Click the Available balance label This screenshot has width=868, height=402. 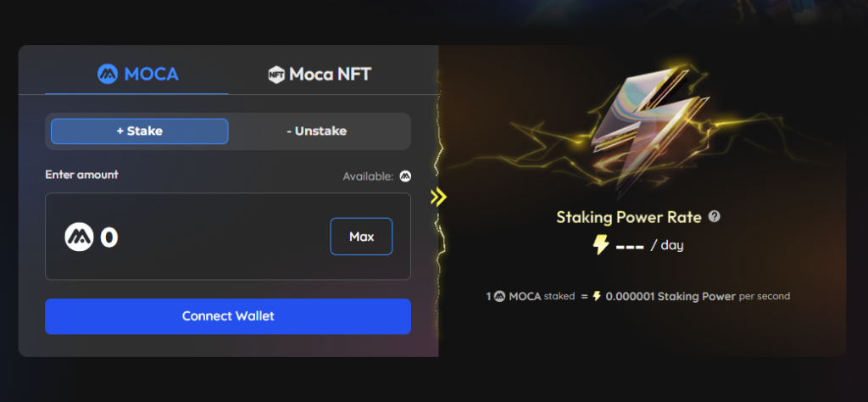[368, 176]
